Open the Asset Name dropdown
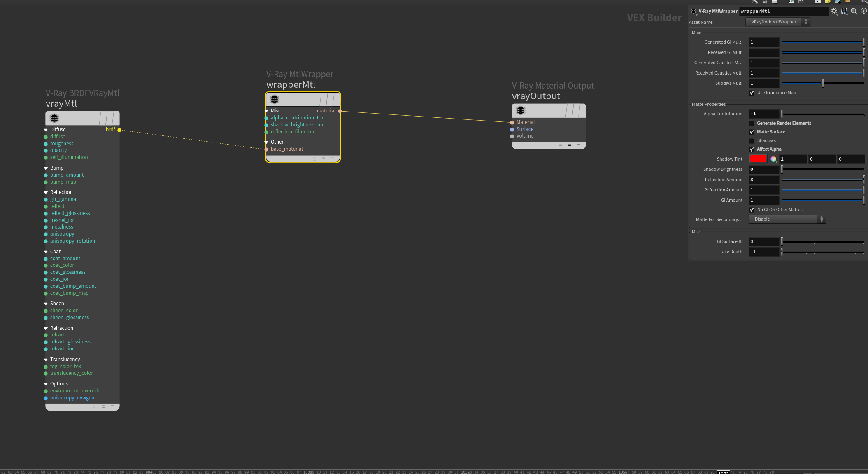Screen dimensions: 868x474 pyautogui.click(x=777, y=22)
